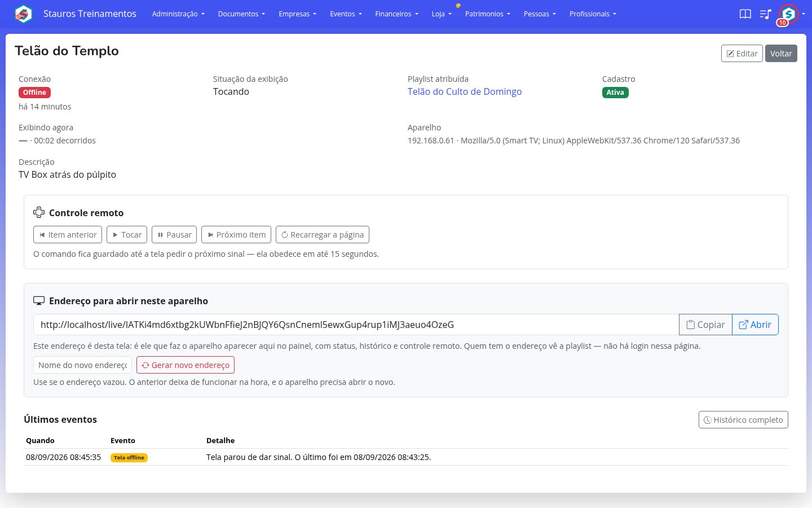
Task: Click the Voltar button
Action: click(781, 54)
